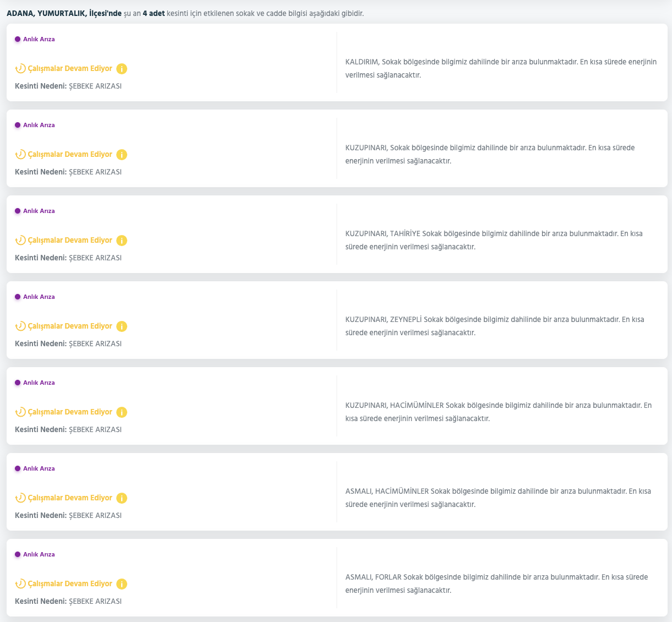Click the ASMALI, HACİMÜMİNLER Sokak description text
This screenshot has height=622, width=672.
coord(498,498)
